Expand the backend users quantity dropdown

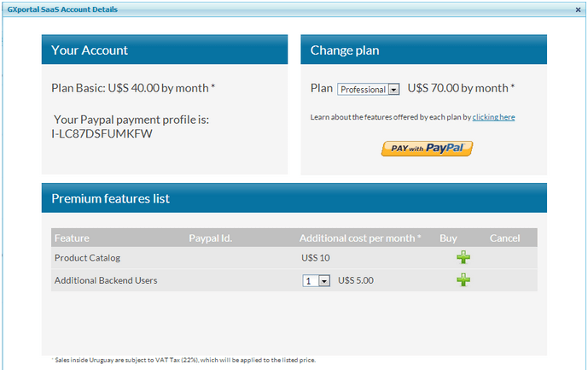tap(317, 280)
